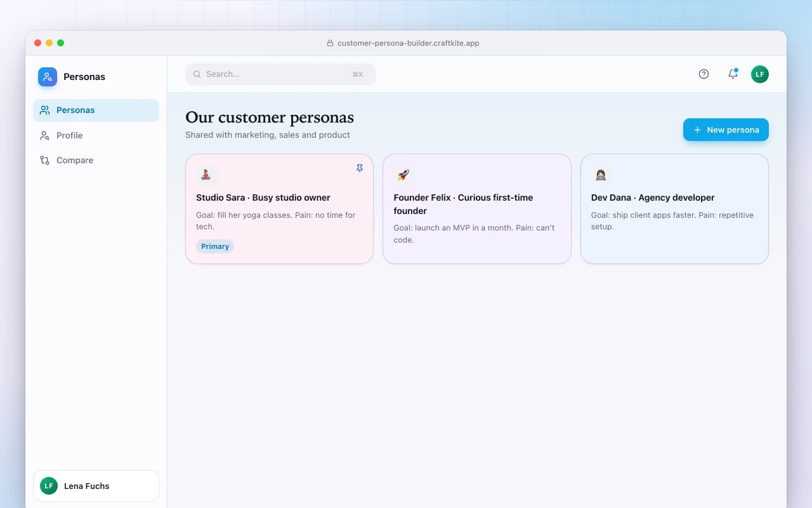This screenshot has height=508, width=812.
Task: Click the LF avatar beside Lena Fuchs
Action: (x=49, y=486)
